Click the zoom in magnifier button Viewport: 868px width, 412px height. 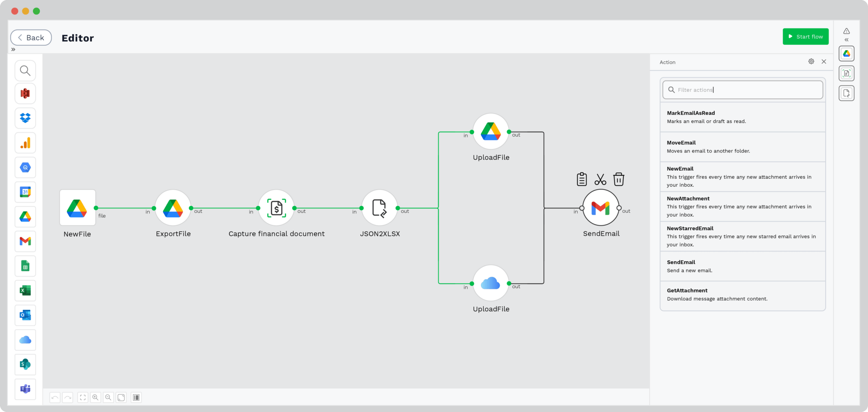95,397
